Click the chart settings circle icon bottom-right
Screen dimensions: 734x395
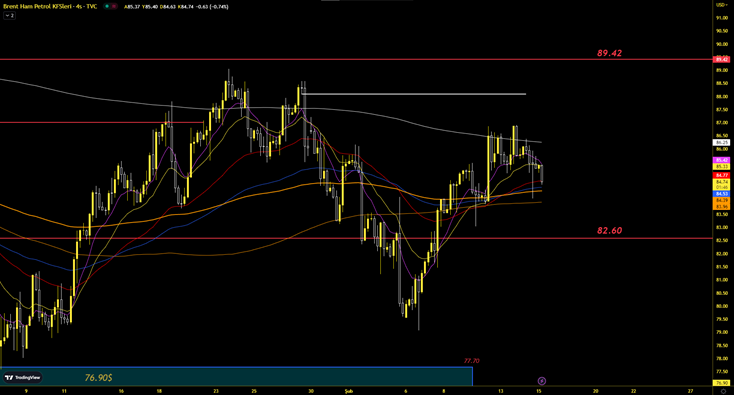point(723,391)
